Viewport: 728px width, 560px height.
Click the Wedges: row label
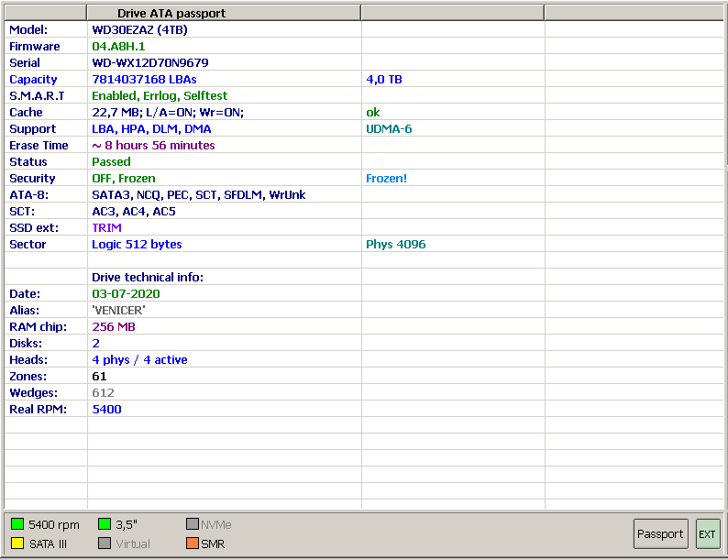[33, 393]
